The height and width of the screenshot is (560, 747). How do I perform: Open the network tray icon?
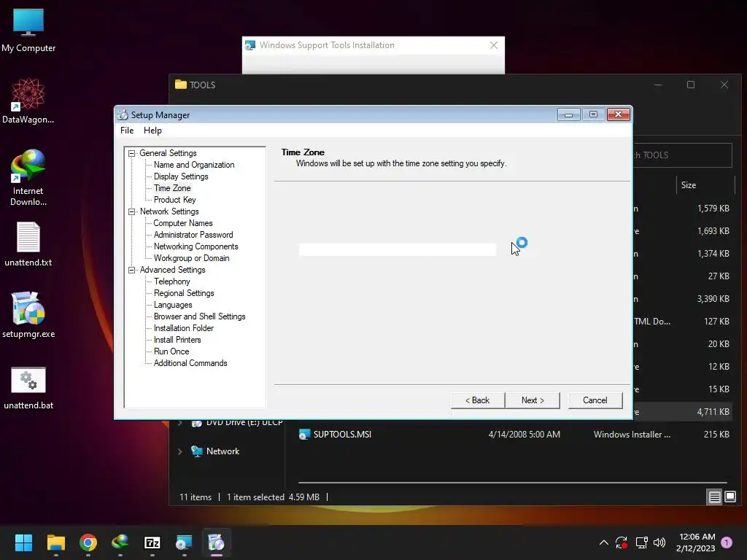click(x=641, y=542)
